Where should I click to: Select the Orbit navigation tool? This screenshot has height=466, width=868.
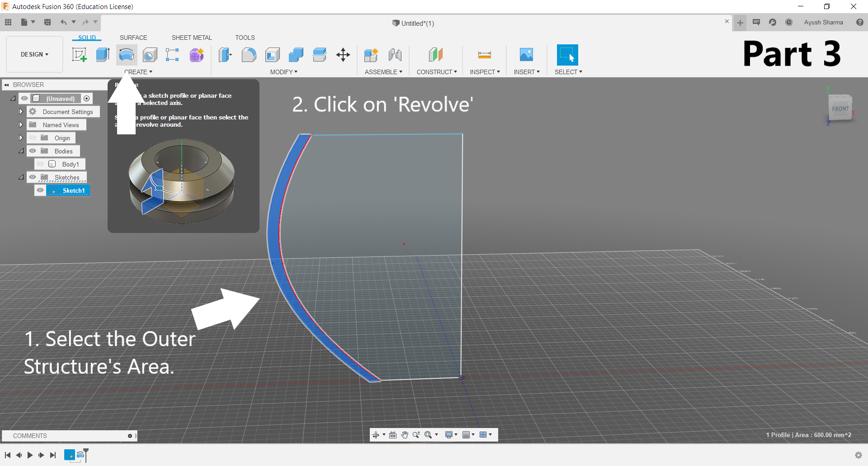point(376,435)
